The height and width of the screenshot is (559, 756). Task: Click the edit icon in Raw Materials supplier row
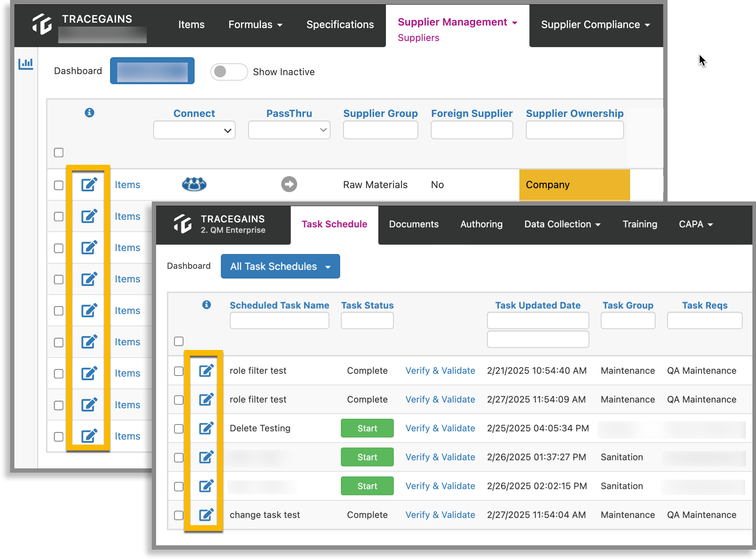click(89, 185)
